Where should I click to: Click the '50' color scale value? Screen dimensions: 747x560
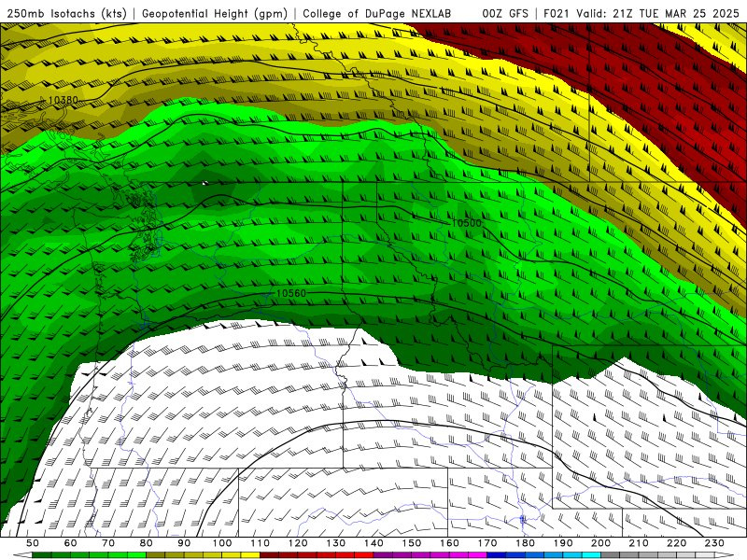(32, 543)
